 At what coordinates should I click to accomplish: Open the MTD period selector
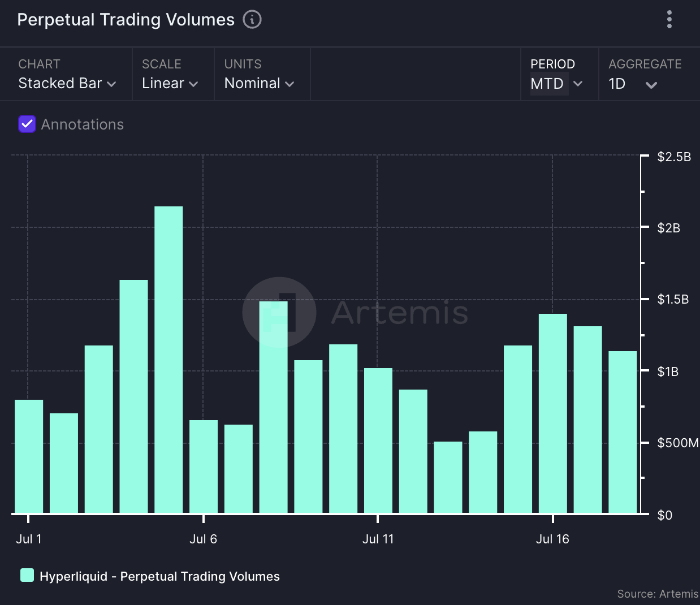pyautogui.click(x=556, y=84)
